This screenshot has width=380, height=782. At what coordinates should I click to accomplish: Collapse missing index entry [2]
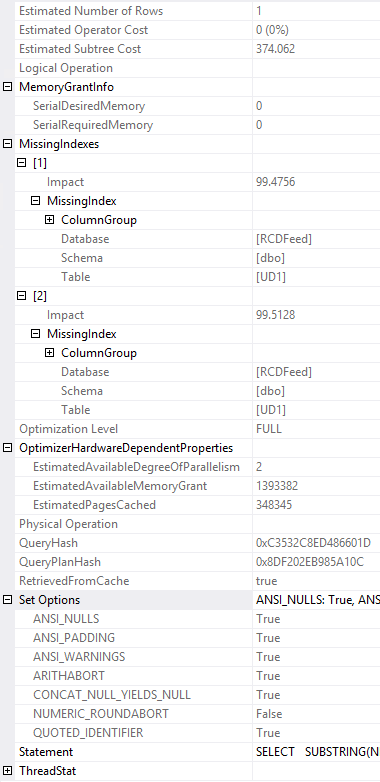pos(21,296)
